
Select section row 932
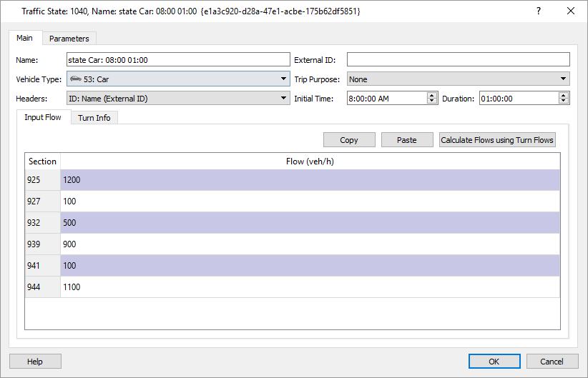[43, 222]
